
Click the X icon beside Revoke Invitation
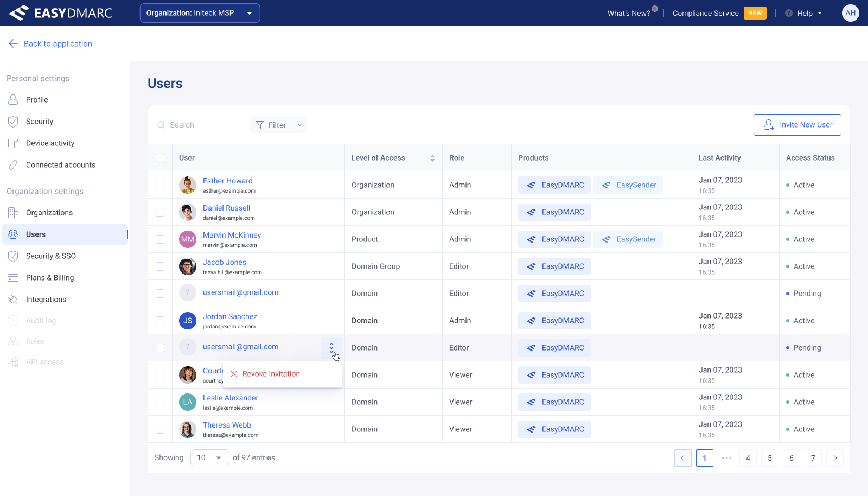234,374
